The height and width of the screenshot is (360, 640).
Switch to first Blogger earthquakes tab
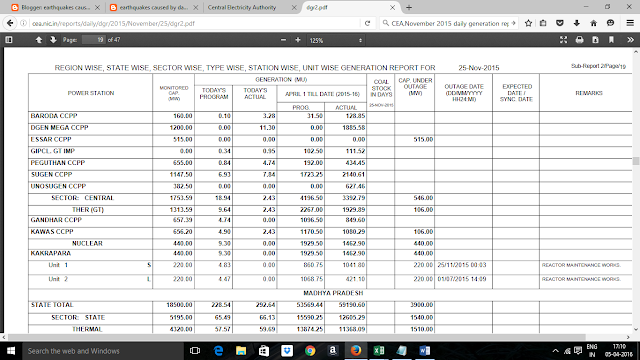click(x=55, y=7)
